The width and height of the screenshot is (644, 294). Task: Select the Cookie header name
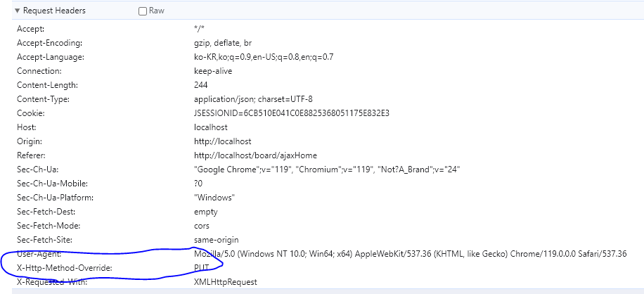coord(31,113)
